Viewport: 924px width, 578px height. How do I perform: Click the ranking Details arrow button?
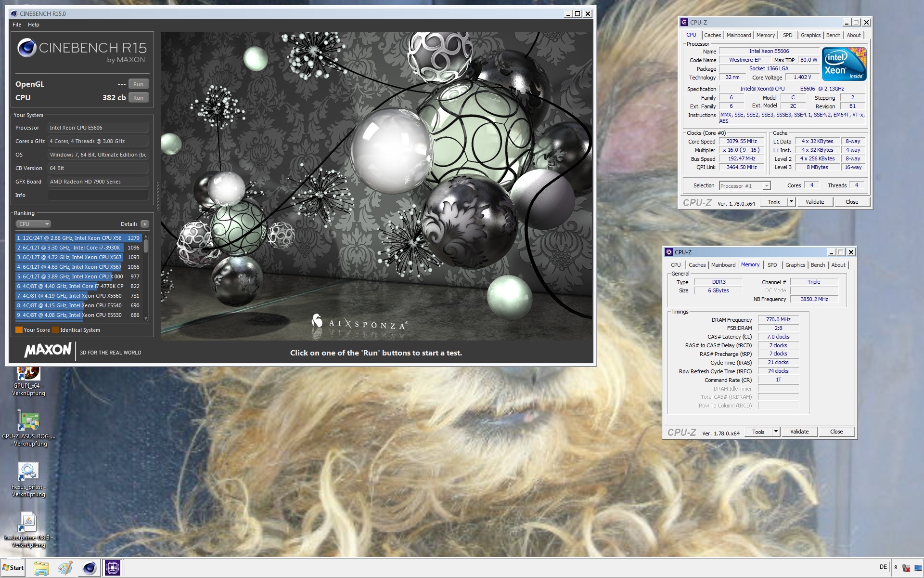click(x=144, y=224)
